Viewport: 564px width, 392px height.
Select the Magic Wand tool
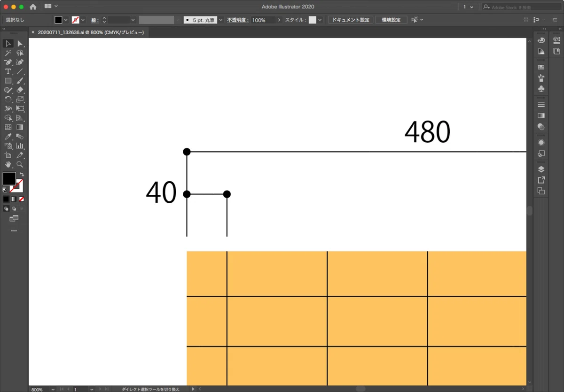[x=8, y=53]
